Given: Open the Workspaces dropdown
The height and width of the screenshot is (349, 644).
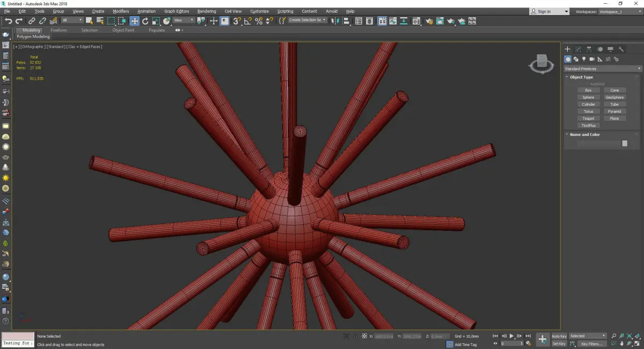Looking at the screenshot, I should coord(620,11).
